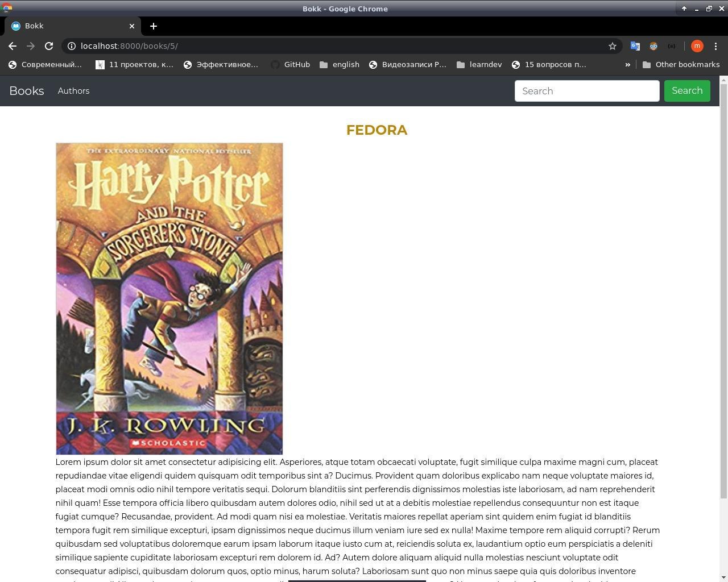Open the english bookmarks folder
728x582 pixels.
(340, 64)
